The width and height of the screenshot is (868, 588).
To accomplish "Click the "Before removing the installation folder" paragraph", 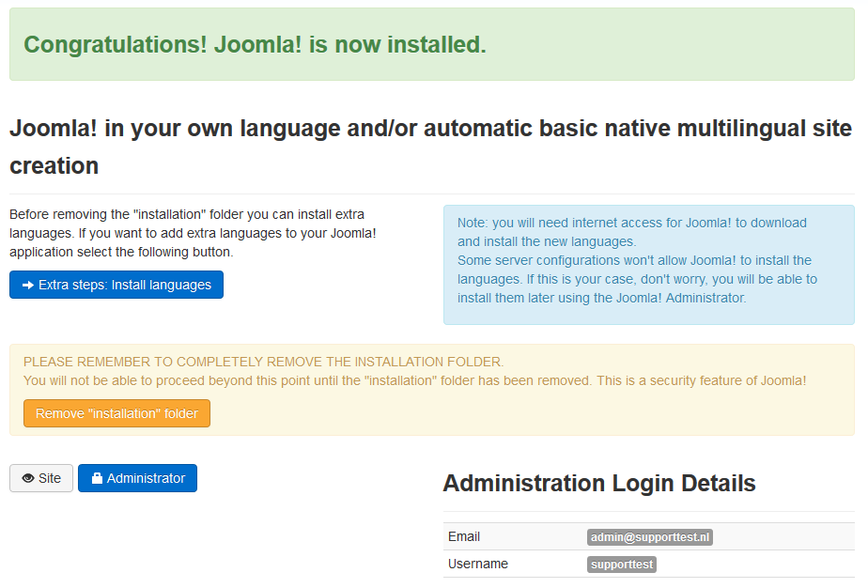I will [193, 233].
